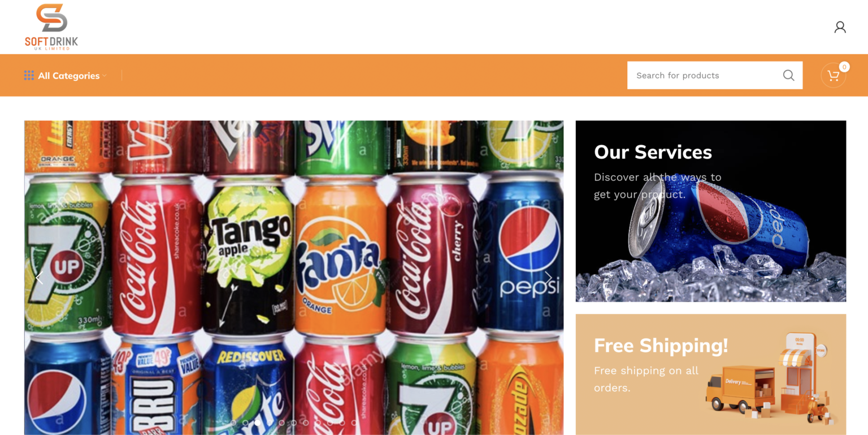The image size is (868, 435).
Task: Click the grid icon beside All Categories
Action: click(x=29, y=75)
